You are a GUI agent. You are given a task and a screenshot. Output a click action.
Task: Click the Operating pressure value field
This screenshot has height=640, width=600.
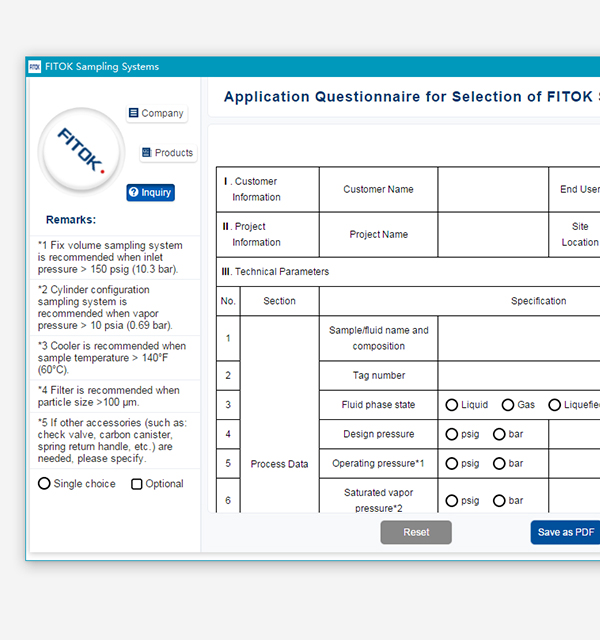(575, 464)
